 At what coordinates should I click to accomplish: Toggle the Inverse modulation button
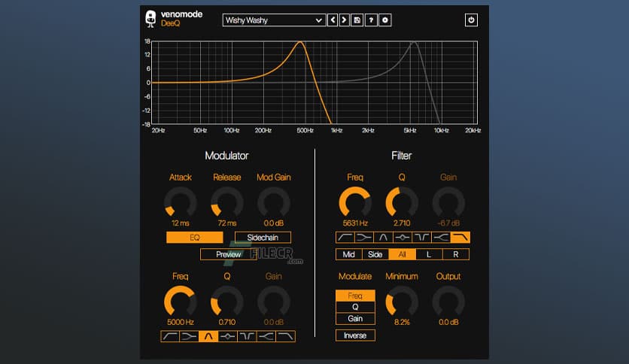[x=355, y=335]
